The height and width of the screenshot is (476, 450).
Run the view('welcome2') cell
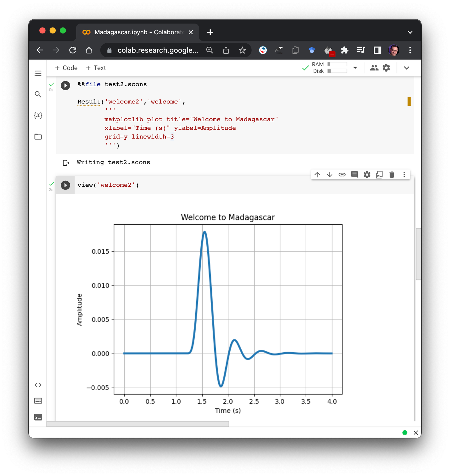[x=66, y=185]
